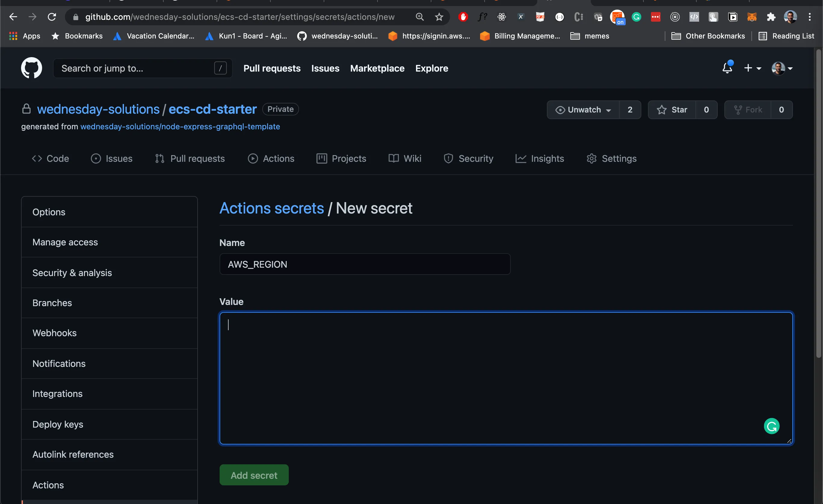Select Integrations in sidebar

(x=109, y=394)
